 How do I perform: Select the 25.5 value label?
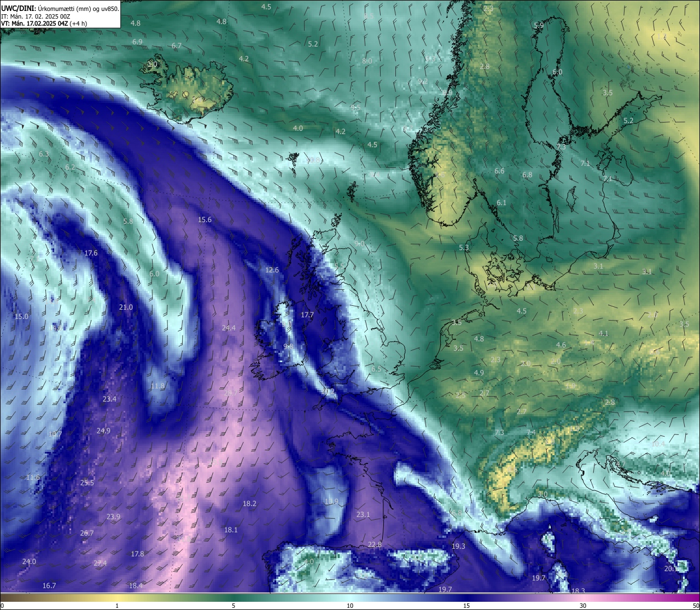click(x=87, y=483)
